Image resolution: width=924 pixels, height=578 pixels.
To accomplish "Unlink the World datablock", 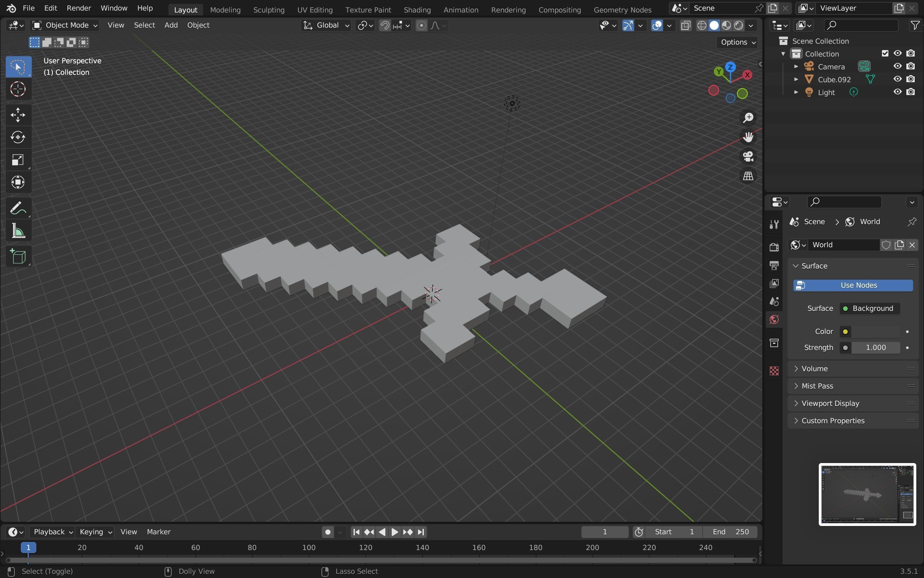I will coord(912,245).
